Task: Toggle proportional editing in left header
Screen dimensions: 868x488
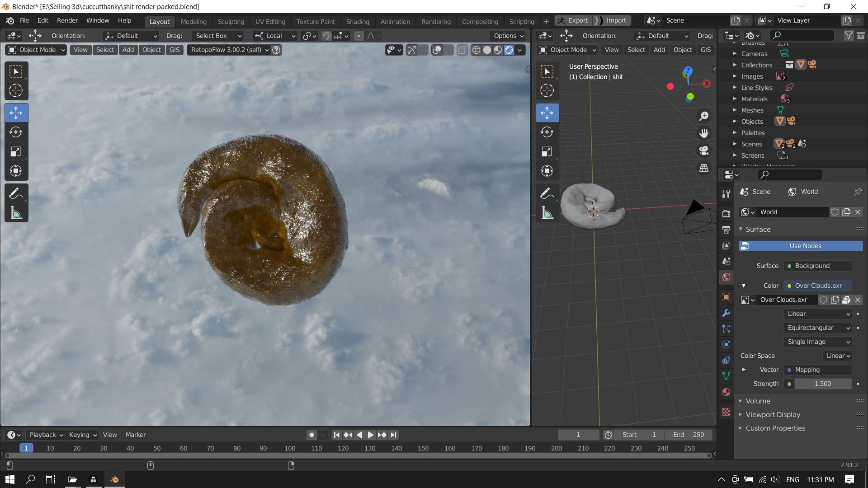Action: (359, 36)
